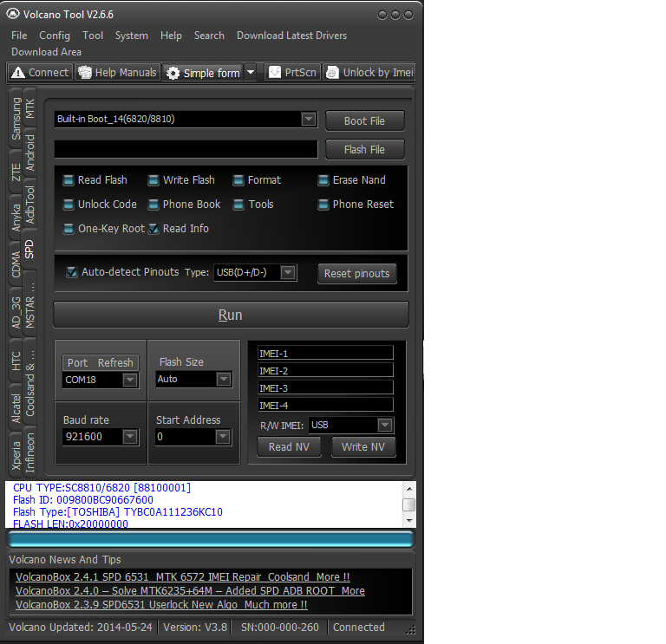Open the Download Area menu
The width and height of the screenshot is (666, 644).
[46, 52]
